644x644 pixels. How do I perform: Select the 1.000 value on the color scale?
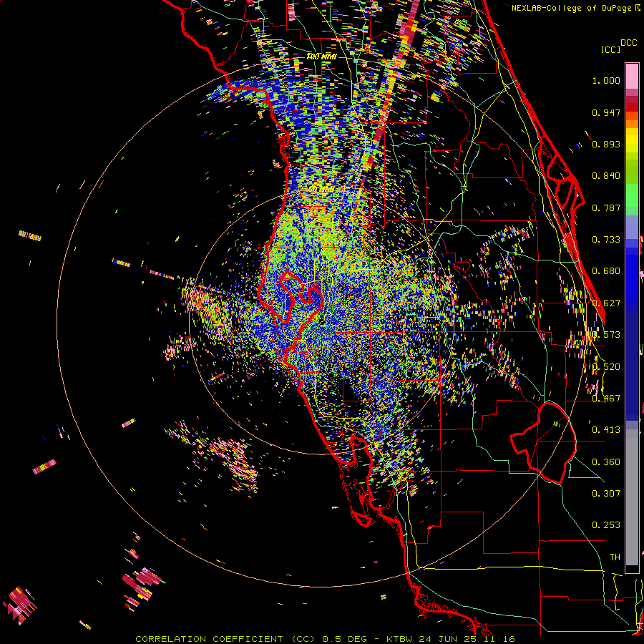click(606, 80)
